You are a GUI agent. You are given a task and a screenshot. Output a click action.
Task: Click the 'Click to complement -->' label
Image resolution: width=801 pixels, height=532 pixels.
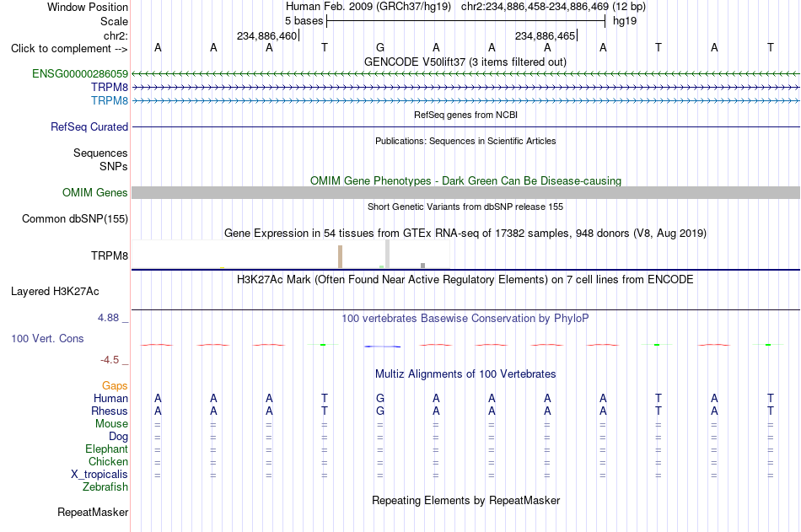point(69,49)
